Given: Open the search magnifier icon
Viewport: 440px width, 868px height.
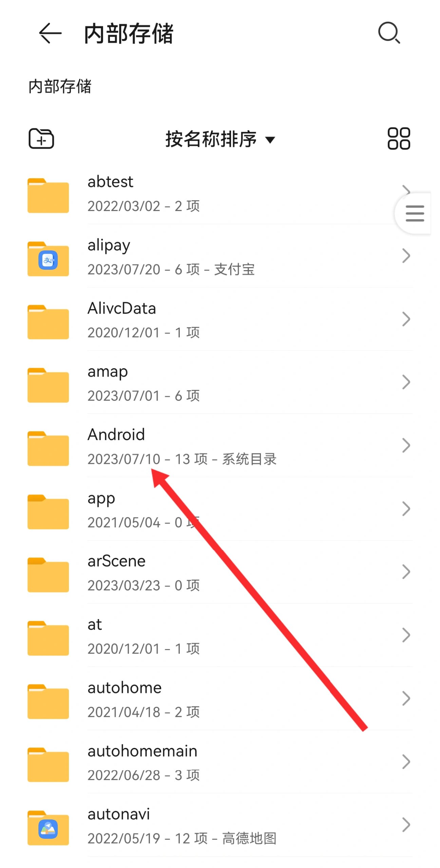Looking at the screenshot, I should [389, 33].
